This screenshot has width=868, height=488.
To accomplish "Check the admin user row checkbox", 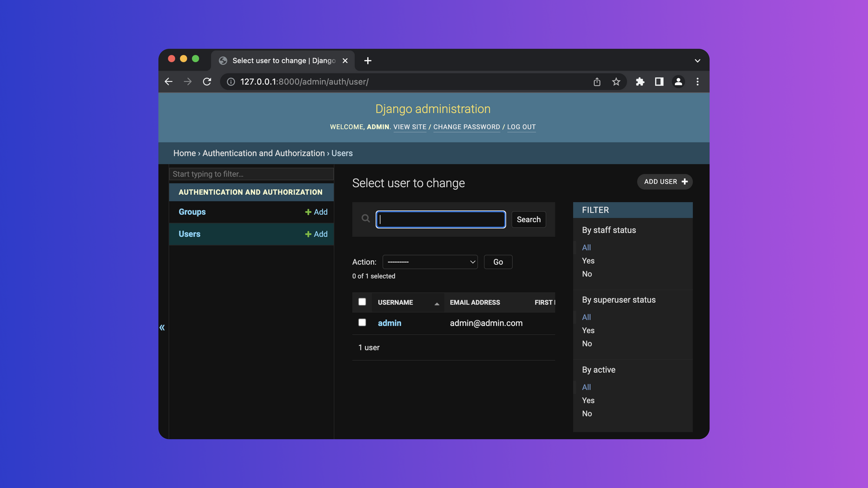I will pyautogui.click(x=362, y=322).
